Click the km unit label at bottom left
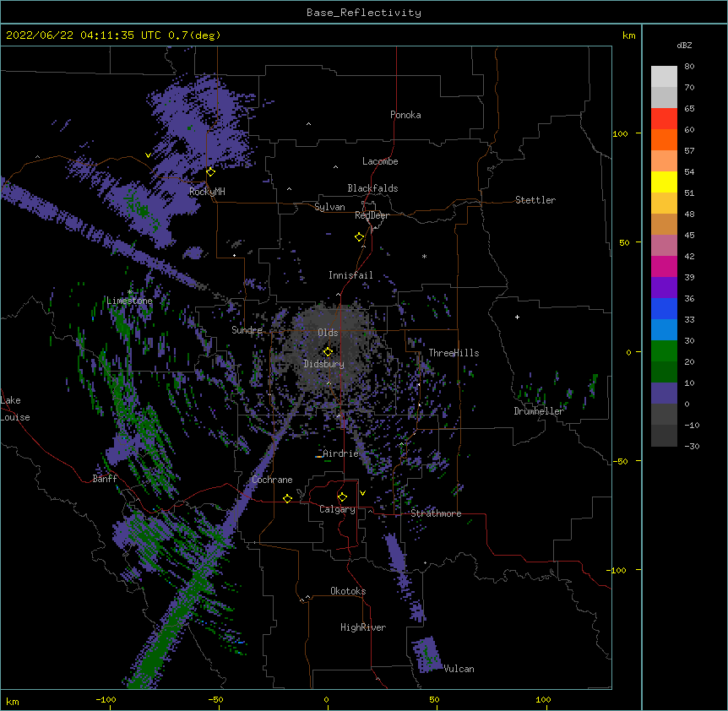 tap(13, 702)
